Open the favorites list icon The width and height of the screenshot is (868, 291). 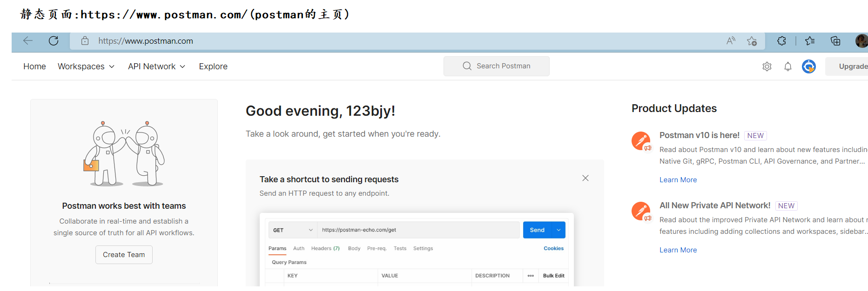(810, 41)
